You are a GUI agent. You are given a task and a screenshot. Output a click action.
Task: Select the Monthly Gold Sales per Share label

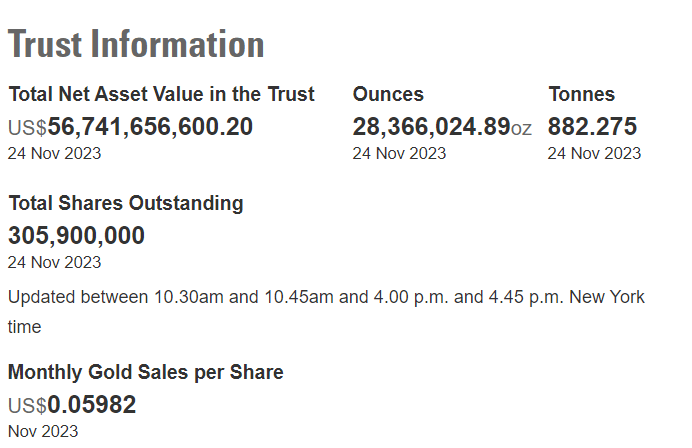pyautogui.click(x=146, y=372)
